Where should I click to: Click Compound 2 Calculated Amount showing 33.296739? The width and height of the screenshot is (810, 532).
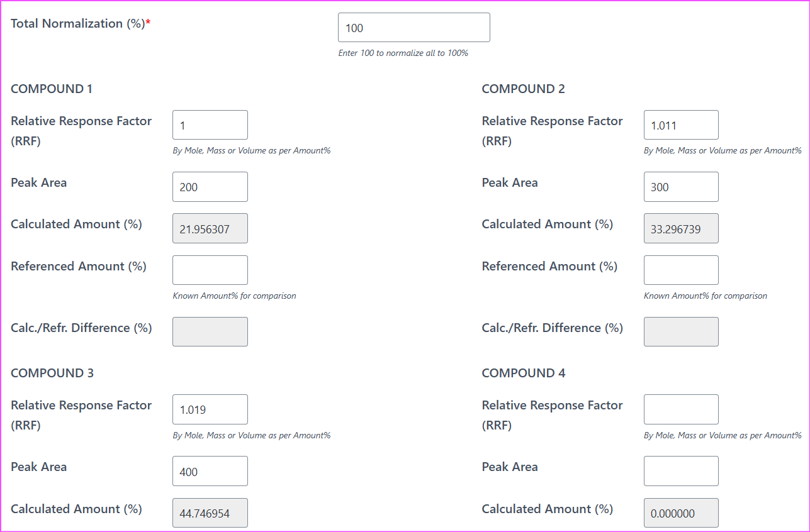click(680, 228)
